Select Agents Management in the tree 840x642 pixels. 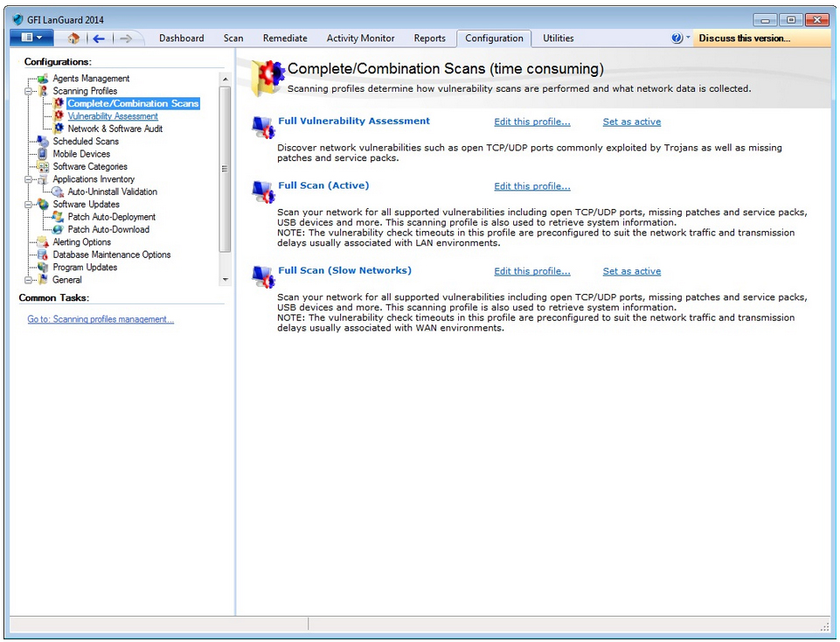click(91, 78)
